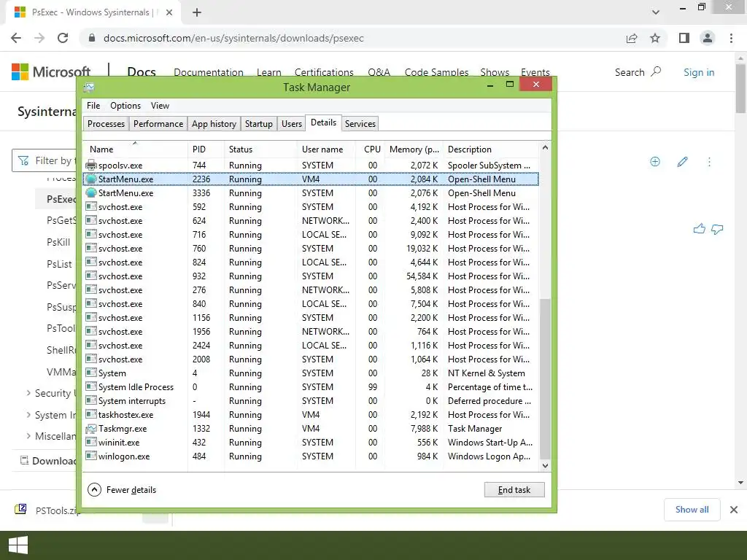Click the spoolsv.exe printer icon
The height and width of the screenshot is (560, 747).
coord(91,166)
